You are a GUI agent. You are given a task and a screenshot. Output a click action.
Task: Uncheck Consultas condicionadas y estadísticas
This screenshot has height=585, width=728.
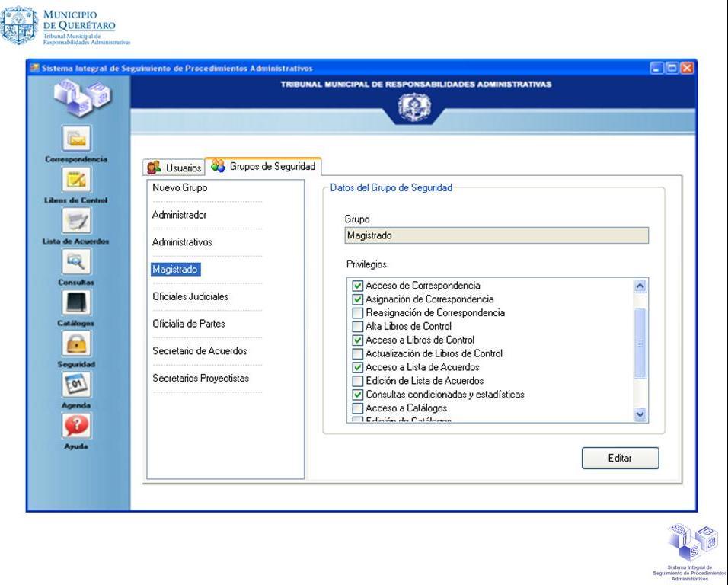(x=357, y=395)
